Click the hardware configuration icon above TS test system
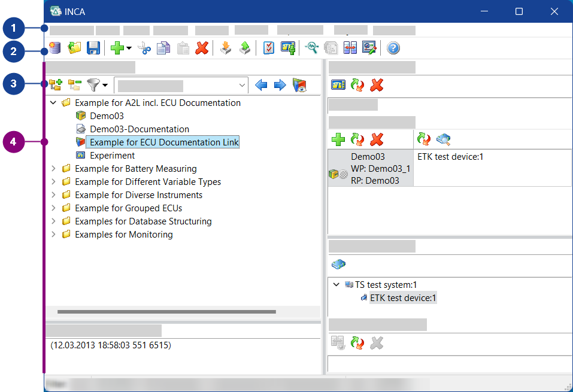Image resolution: width=573 pixels, height=392 pixels. pyautogui.click(x=339, y=264)
